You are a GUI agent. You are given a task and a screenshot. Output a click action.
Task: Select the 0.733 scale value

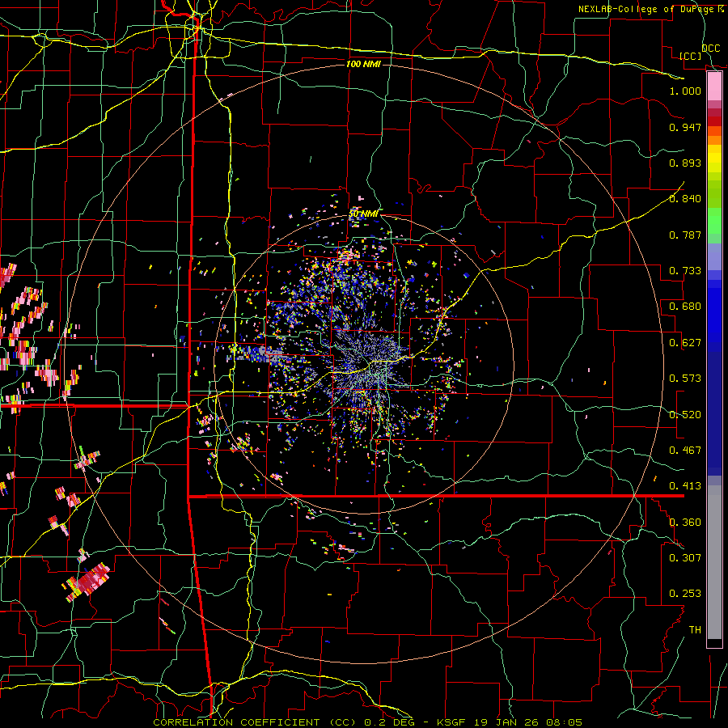[x=685, y=271]
